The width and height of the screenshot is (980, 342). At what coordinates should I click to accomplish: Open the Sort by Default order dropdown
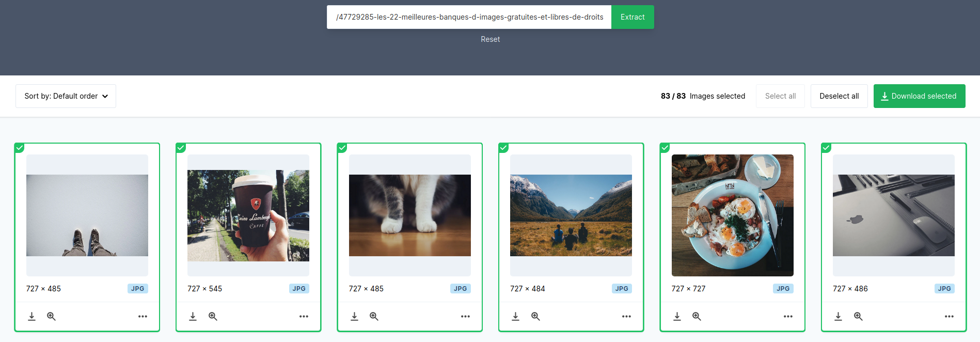click(x=66, y=96)
